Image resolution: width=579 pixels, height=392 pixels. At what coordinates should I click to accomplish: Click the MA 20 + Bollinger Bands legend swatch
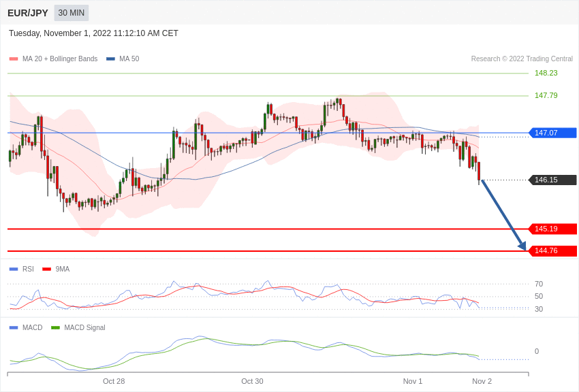click(x=14, y=59)
